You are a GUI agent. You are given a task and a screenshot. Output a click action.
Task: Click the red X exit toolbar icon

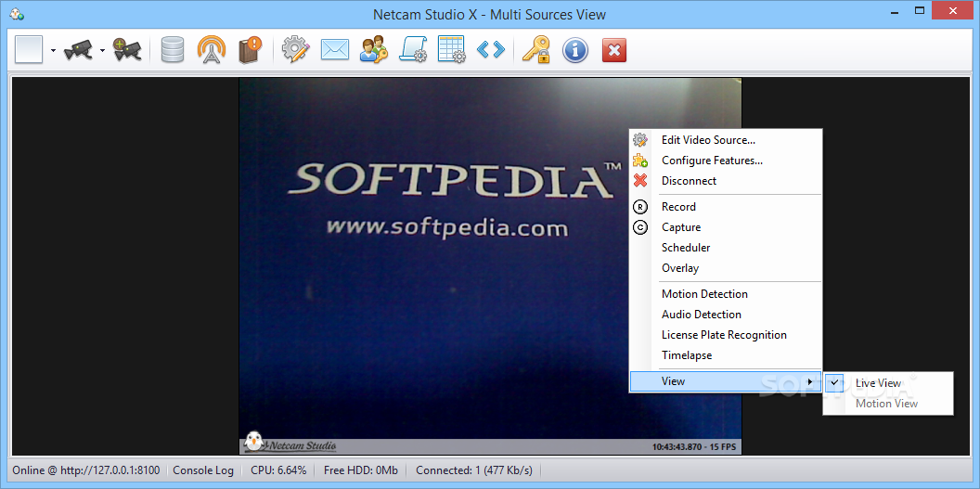pyautogui.click(x=614, y=50)
